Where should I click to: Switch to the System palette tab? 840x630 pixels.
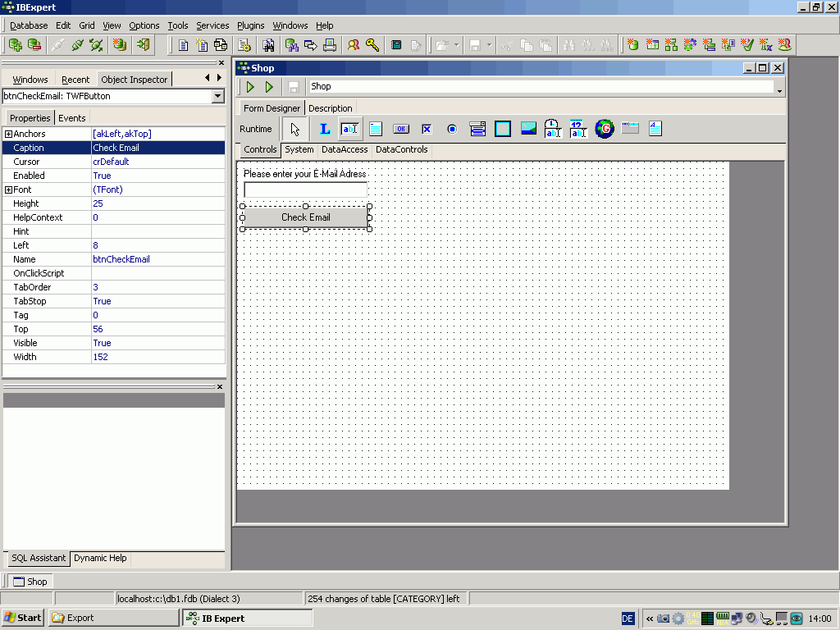pyautogui.click(x=299, y=149)
